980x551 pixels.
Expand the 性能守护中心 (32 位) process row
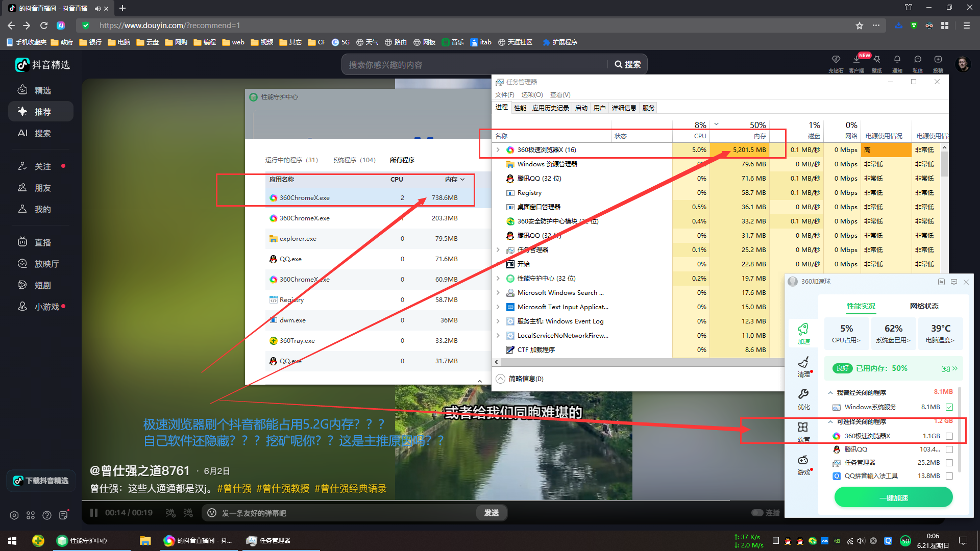coord(498,279)
